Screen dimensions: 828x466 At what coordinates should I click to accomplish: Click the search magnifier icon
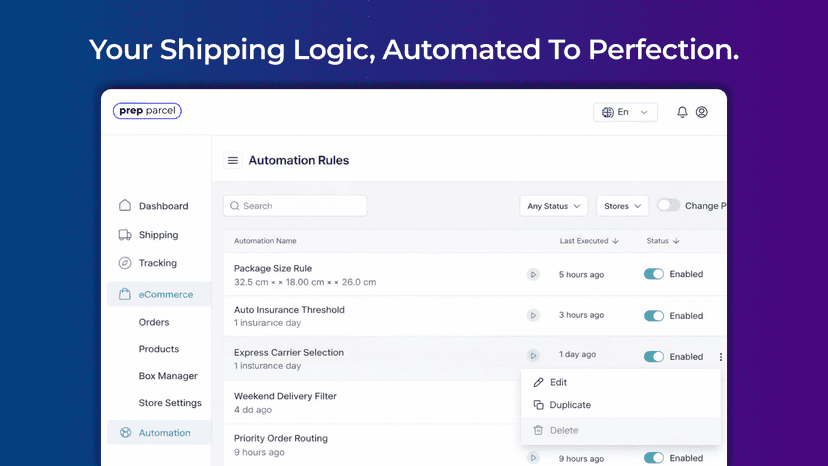[235, 206]
